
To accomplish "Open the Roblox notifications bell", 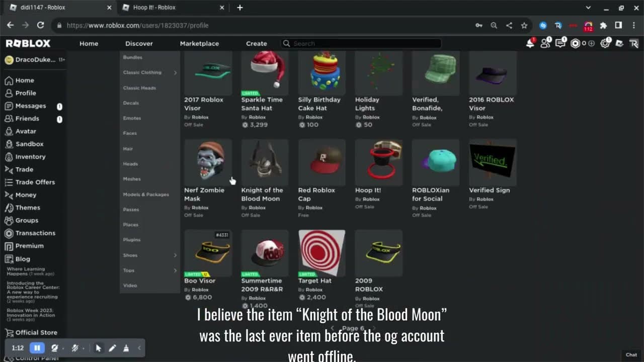I will coord(530,44).
